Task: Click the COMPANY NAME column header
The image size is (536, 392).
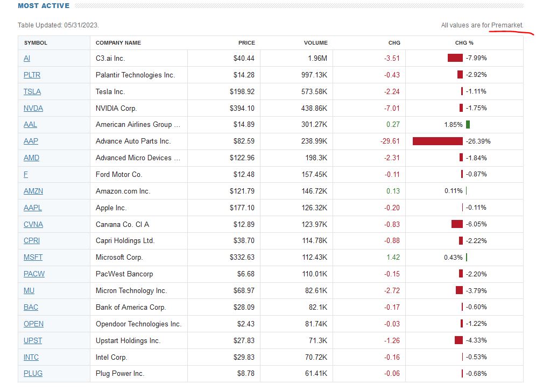Action: 118,43
